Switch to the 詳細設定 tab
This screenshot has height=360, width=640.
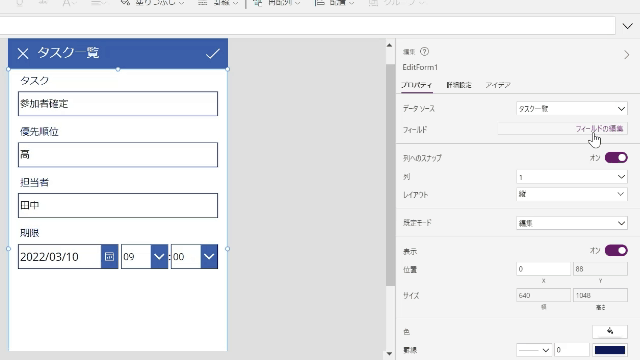[x=459, y=85]
